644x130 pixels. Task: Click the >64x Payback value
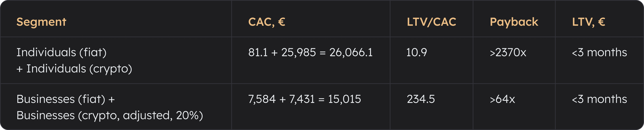pyautogui.click(x=502, y=99)
